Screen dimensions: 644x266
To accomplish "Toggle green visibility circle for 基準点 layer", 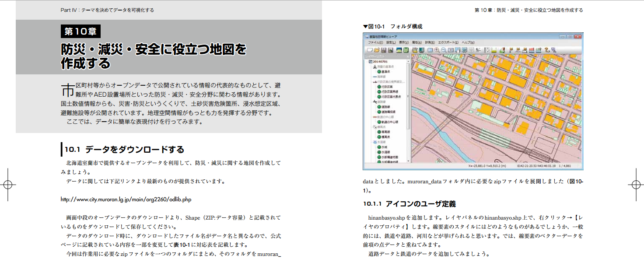I will [x=379, y=72].
